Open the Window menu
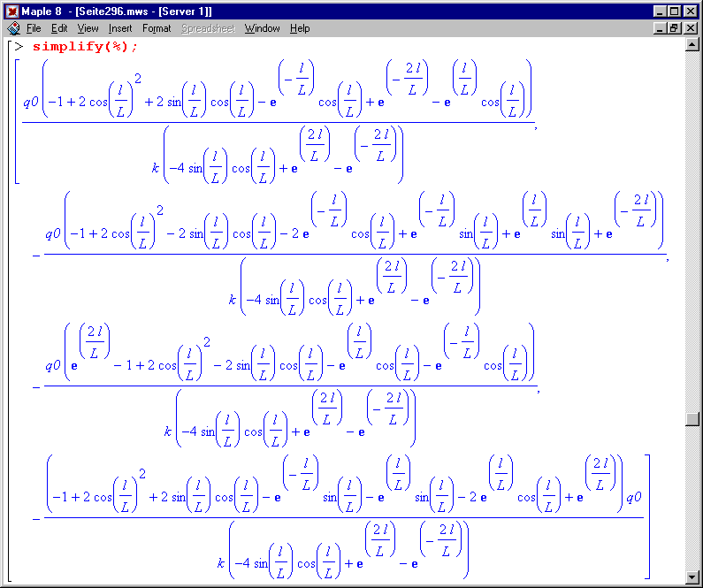The image size is (703, 588). click(262, 28)
